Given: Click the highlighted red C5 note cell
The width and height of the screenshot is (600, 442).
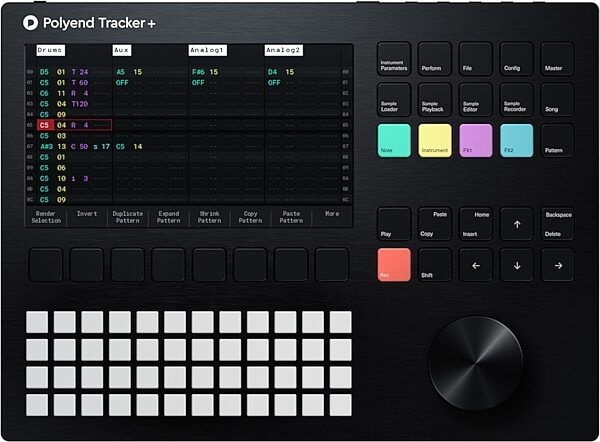Looking at the screenshot, I should click(45, 125).
